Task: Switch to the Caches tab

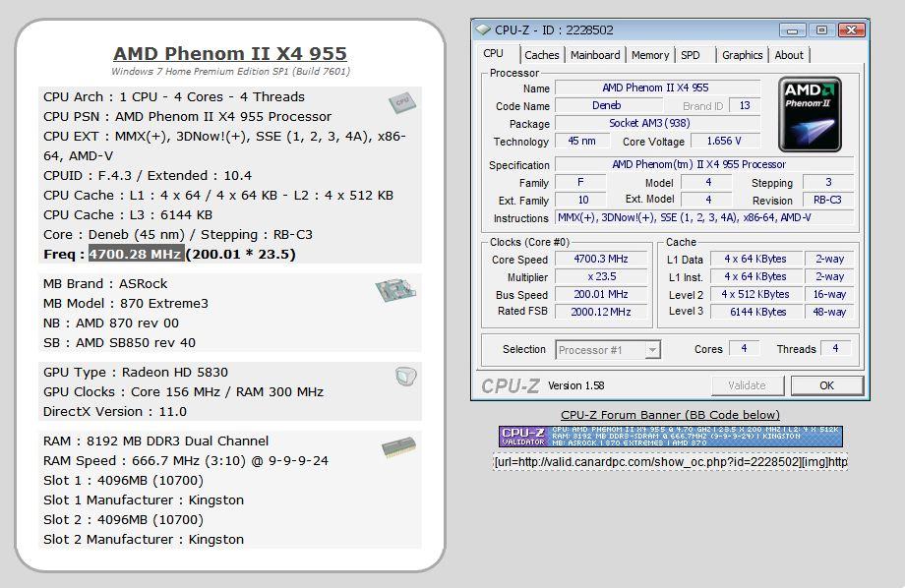Action: point(541,55)
